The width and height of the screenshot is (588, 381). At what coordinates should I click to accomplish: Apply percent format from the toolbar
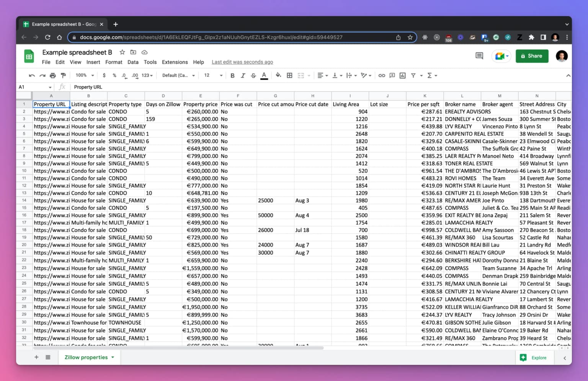114,75
